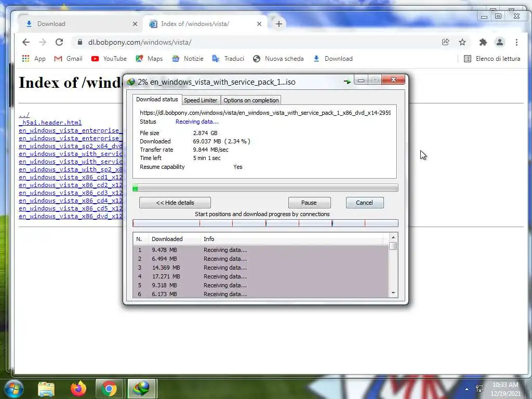The image size is (532, 399).
Task: Open Download bookmark in bookmarks bar
Action: pos(332,59)
